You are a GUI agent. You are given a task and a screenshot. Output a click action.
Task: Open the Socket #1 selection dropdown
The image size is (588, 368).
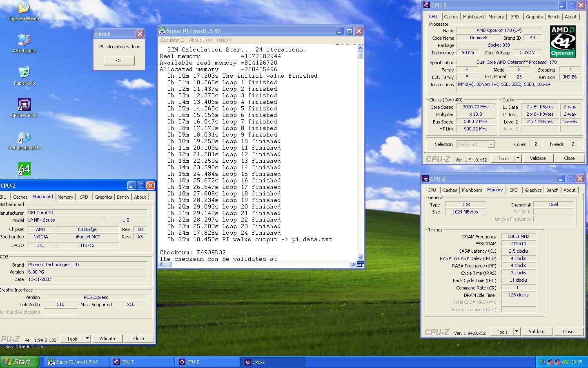coord(490,144)
